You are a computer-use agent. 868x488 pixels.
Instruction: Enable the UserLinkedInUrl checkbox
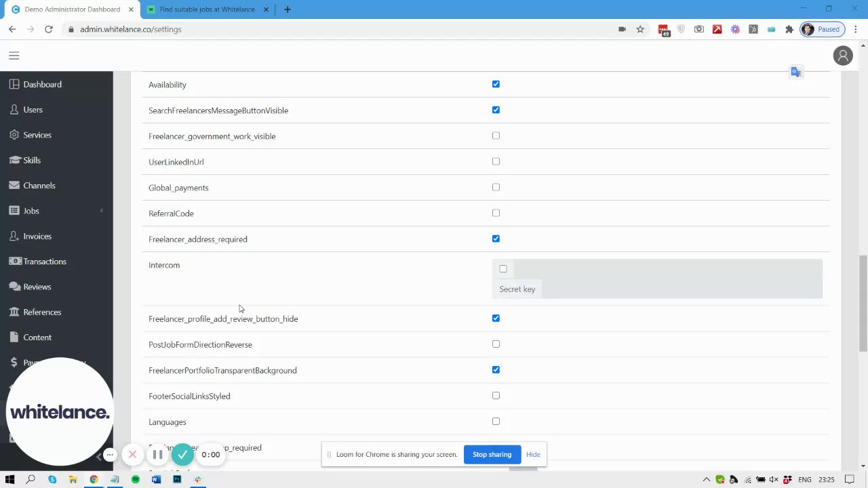coord(496,161)
